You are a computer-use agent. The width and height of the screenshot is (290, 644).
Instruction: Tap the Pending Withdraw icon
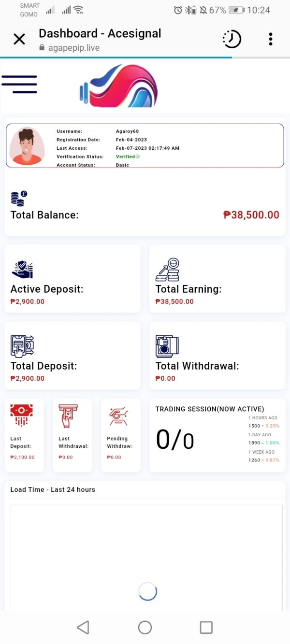pyautogui.click(x=118, y=416)
